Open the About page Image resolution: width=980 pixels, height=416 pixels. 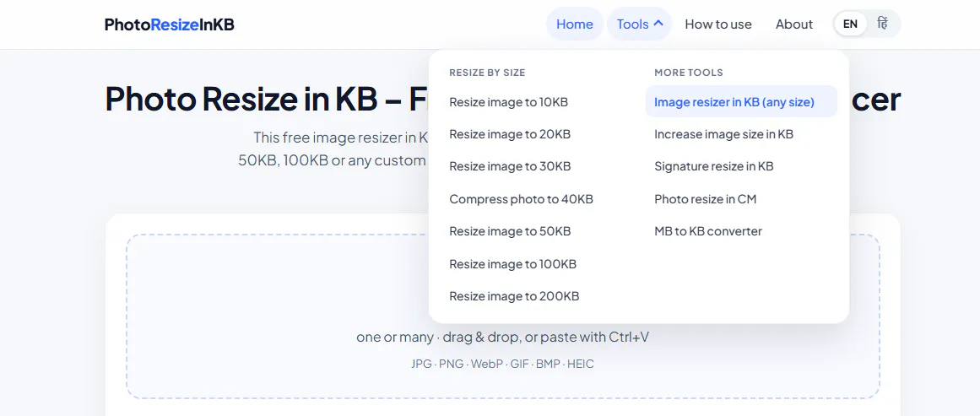tap(793, 24)
